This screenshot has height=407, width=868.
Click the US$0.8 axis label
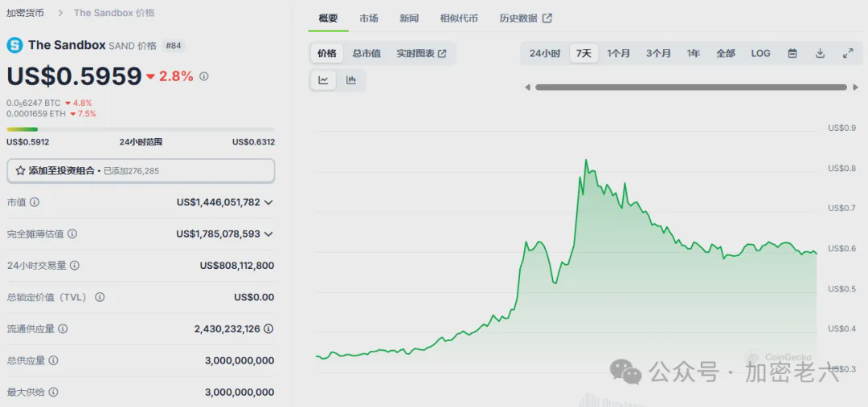tap(841, 168)
